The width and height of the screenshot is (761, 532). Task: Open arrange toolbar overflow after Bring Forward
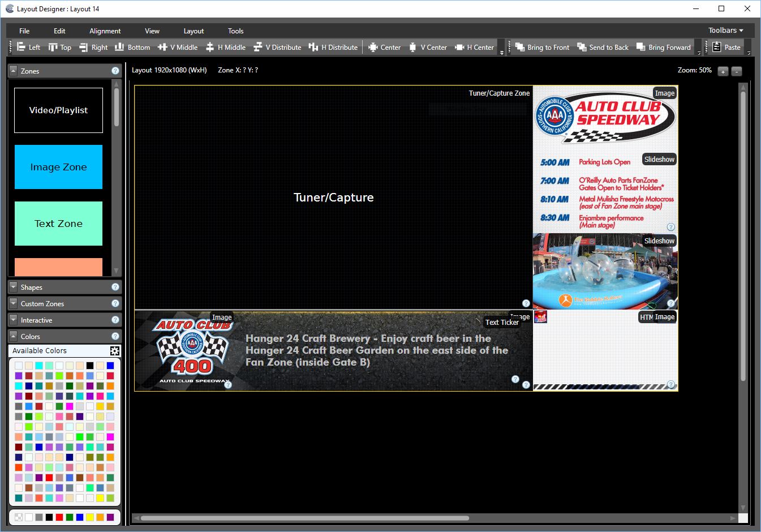tap(699, 52)
